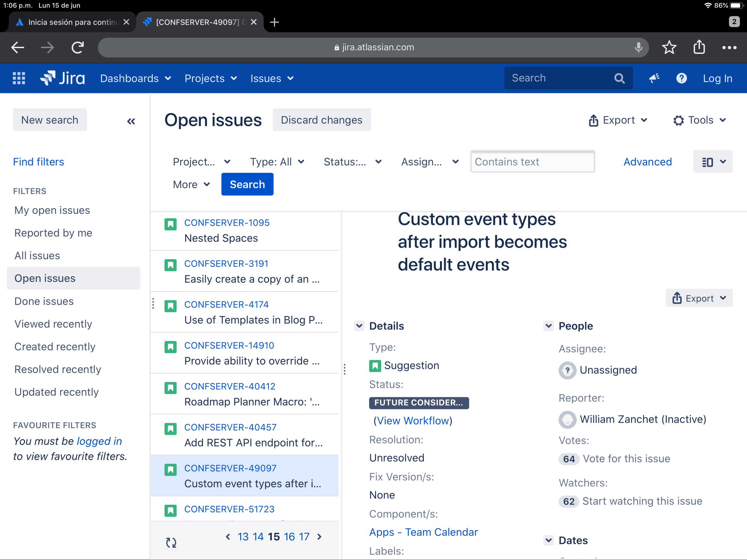Click the feedback megaphone icon
Viewport: 747px width, 560px height.
pyautogui.click(x=654, y=78)
